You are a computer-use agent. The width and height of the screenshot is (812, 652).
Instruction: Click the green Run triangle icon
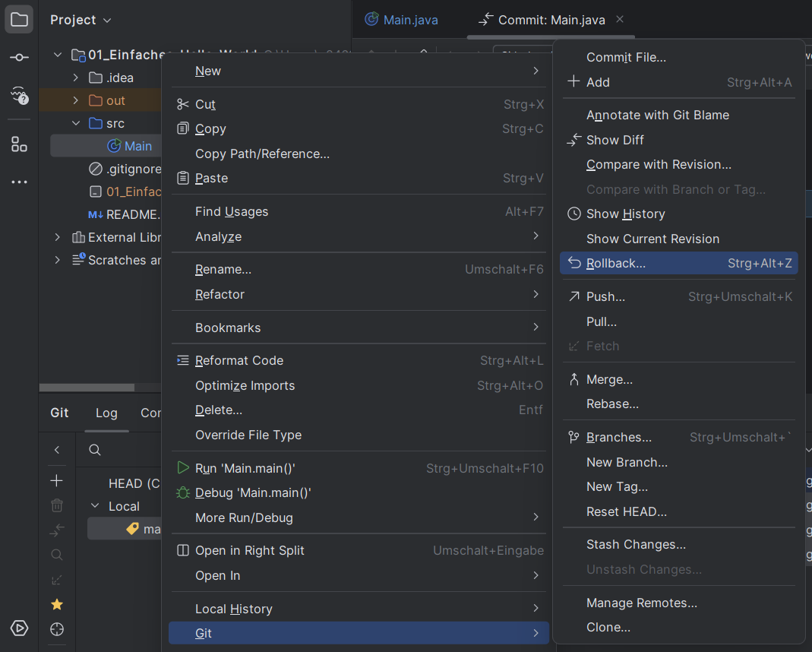(183, 467)
